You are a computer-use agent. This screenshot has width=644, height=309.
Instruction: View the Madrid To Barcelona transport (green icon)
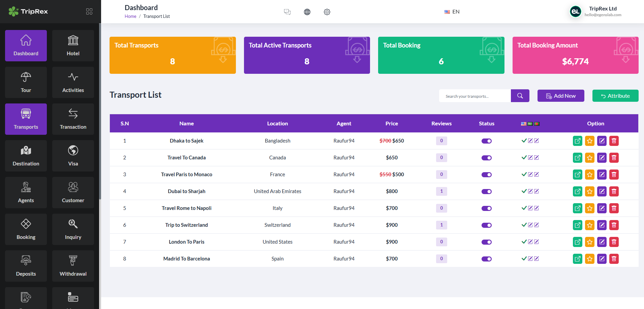pos(578,259)
